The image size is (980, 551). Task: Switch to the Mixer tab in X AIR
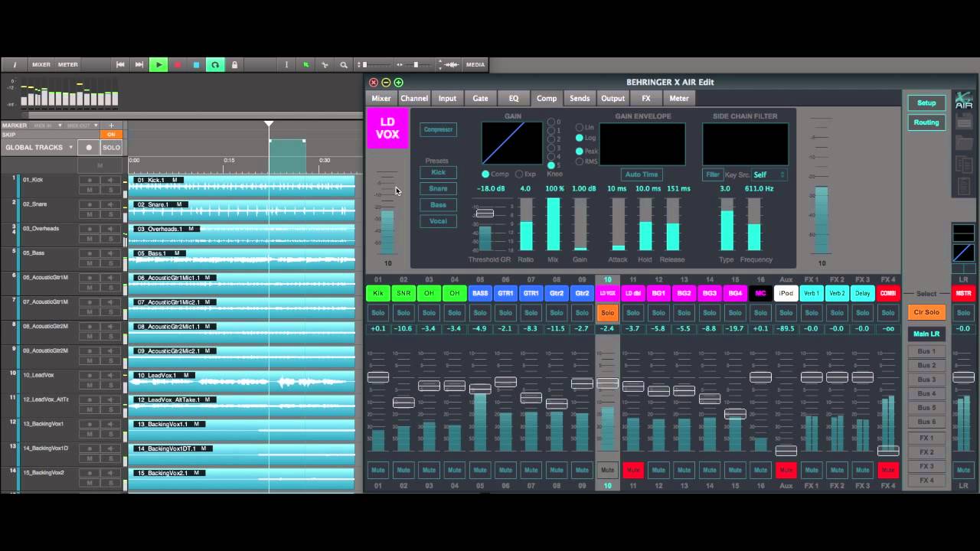381,98
